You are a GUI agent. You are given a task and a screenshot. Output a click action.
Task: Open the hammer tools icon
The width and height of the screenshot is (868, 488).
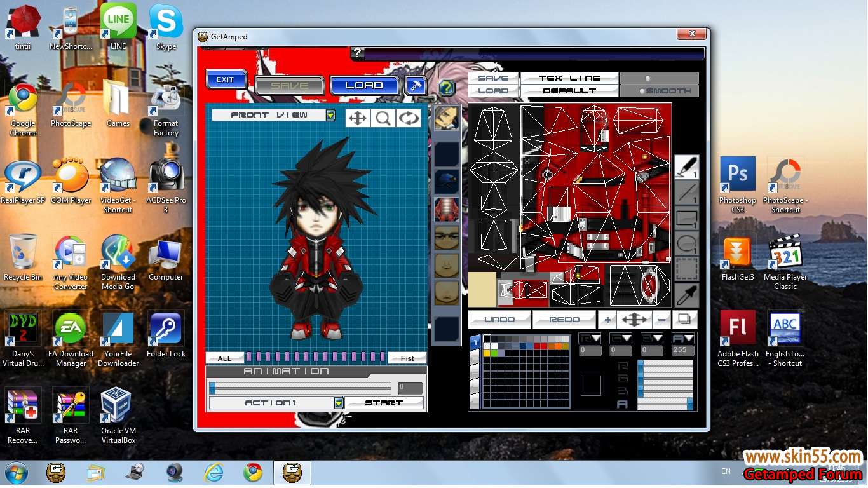click(x=416, y=85)
